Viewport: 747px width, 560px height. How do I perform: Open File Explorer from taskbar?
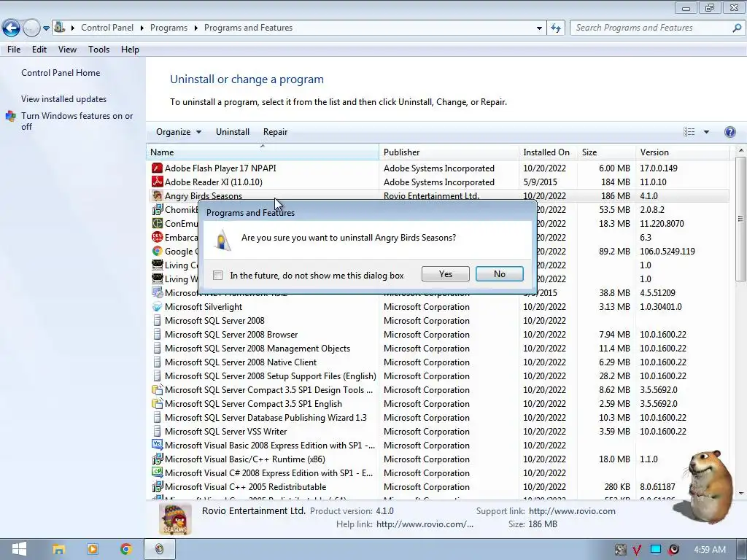click(x=58, y=550)
